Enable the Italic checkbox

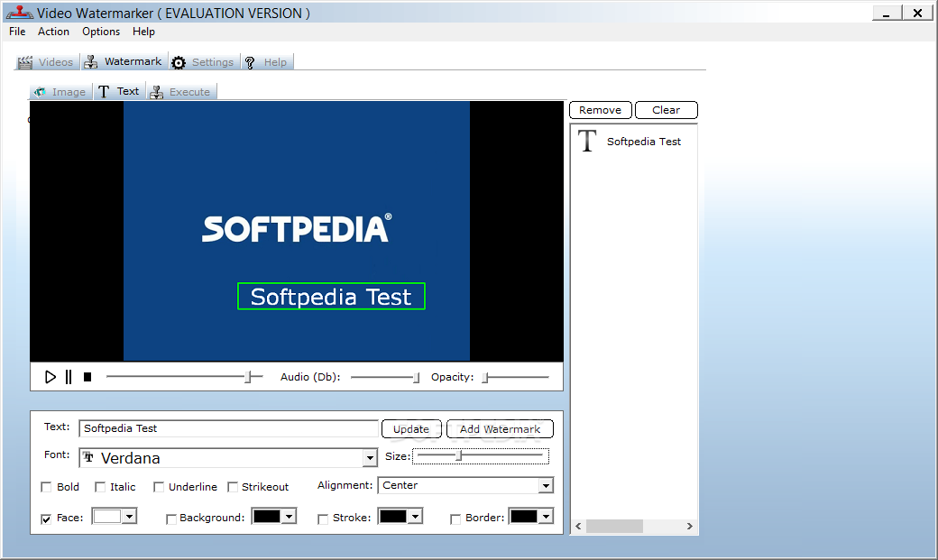pos(100,487)
